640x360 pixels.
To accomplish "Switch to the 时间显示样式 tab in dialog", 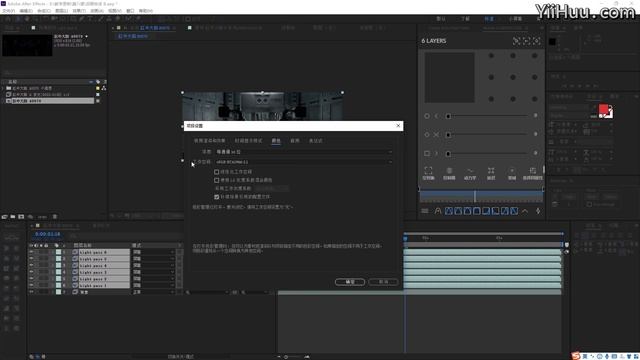I will tap(248, 141).
